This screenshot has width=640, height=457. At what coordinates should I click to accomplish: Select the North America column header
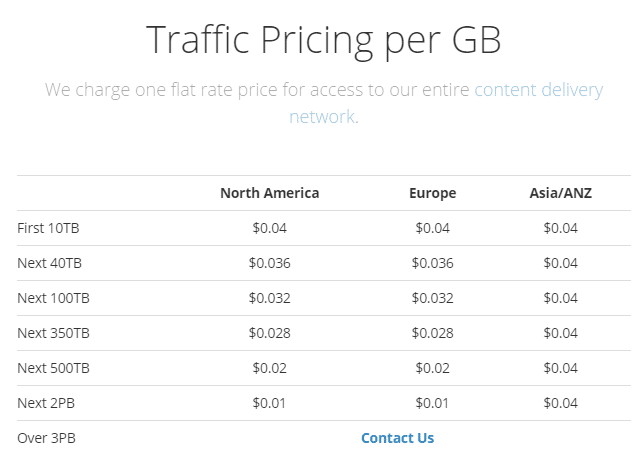pos(270,193)
